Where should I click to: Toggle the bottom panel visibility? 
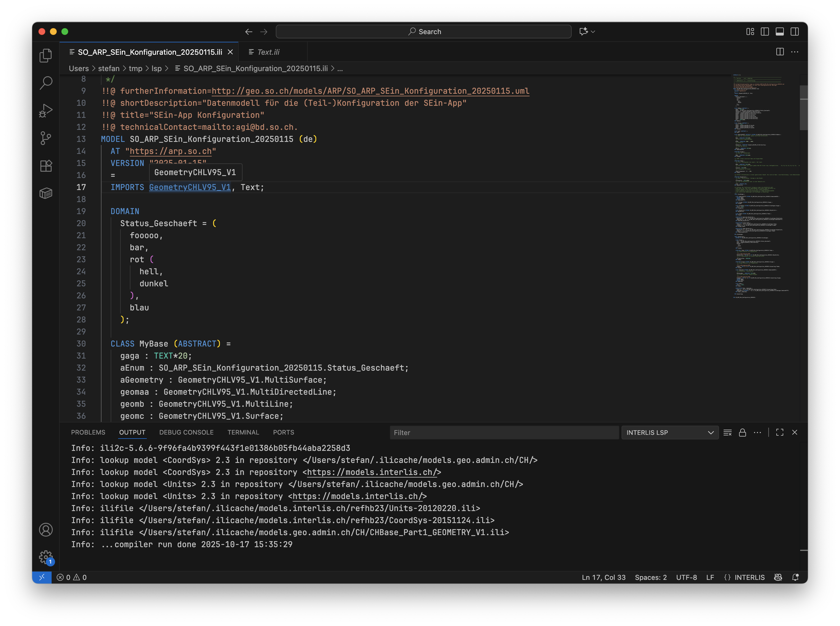pyautogui.click(x=780, y=32)
